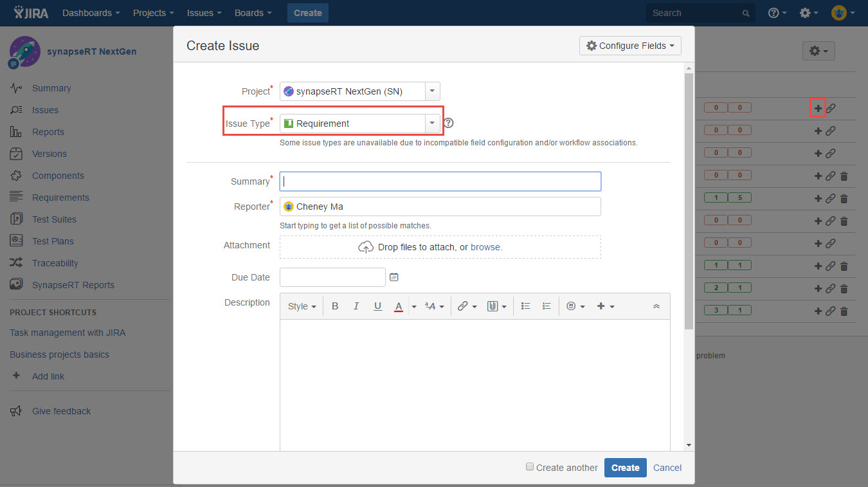The height and width of the screenshot is (487, 868).
Task: Click the upload cloud icon in Attachment
Action: pos(366,247)
